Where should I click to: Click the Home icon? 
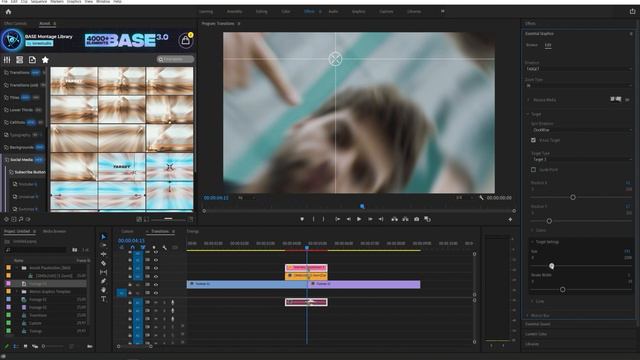8,12
